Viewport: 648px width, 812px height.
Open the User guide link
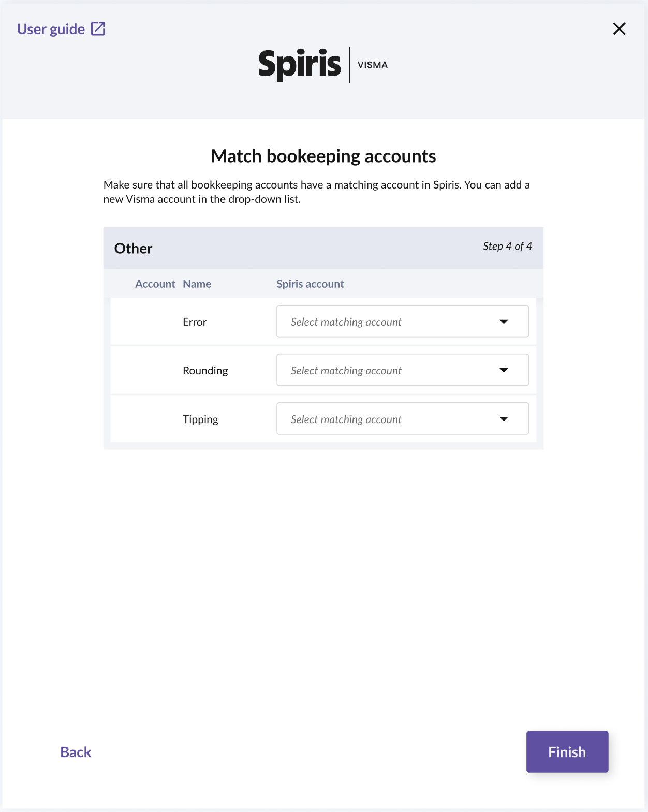pos(51,29)
